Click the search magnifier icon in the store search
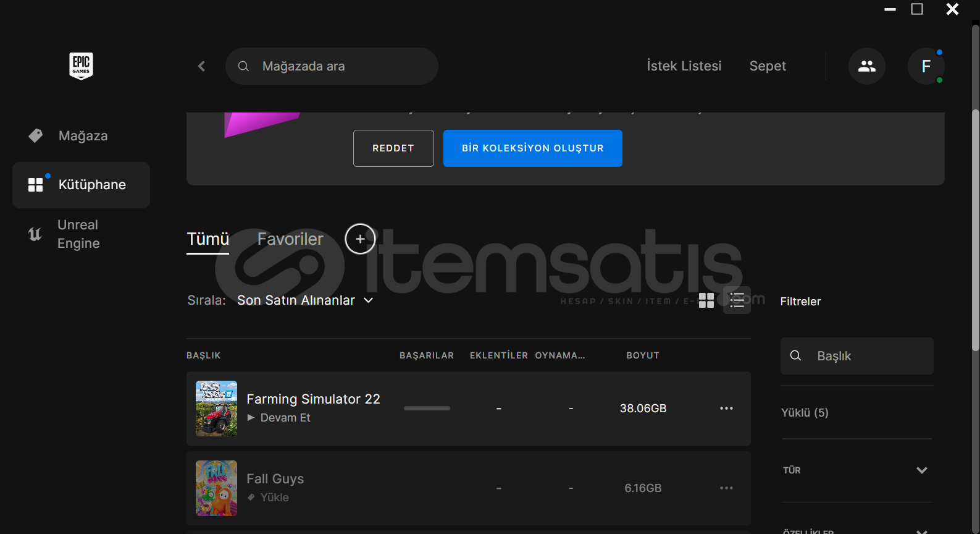Image resolution: width=980 pixels, height=534 pixels. 243,66
